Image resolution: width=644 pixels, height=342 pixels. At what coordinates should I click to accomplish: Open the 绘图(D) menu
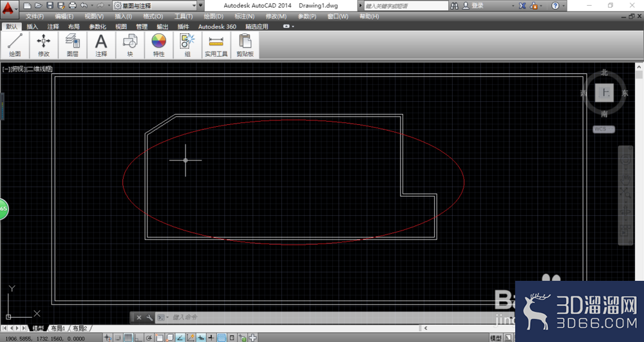pos(214,16)
